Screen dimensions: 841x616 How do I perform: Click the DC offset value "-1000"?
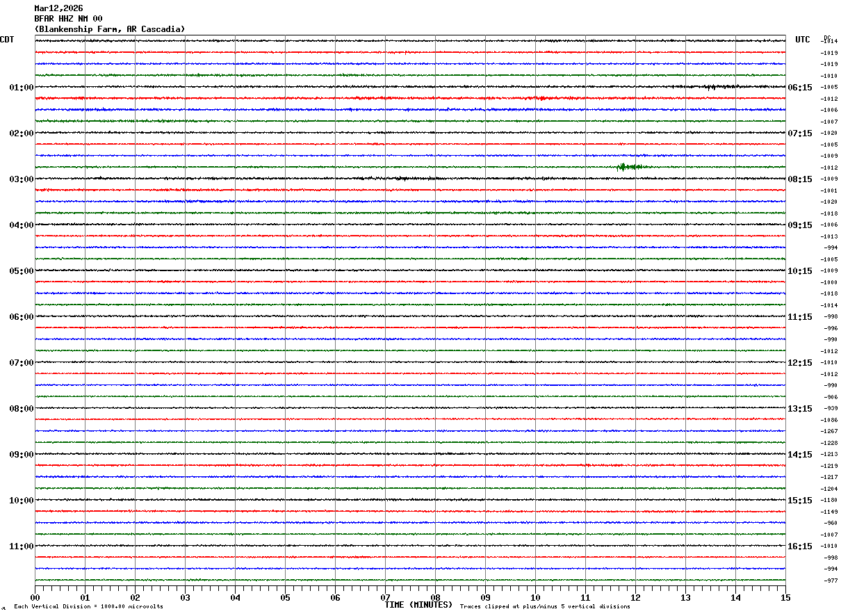(829, 282)
